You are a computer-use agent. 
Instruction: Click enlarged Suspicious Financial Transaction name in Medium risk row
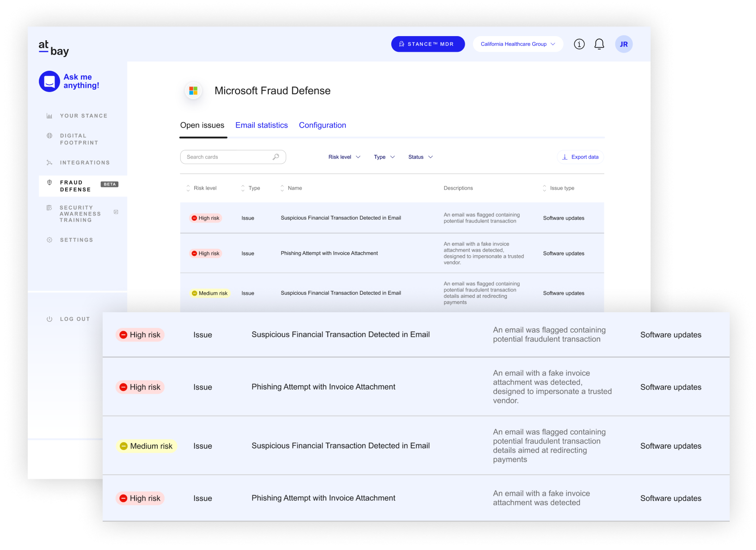point(341,446)
